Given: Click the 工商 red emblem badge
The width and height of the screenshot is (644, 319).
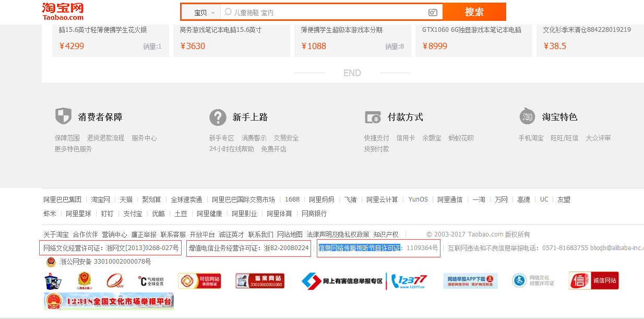Looking at the screenshot, I should coord(84,281).
